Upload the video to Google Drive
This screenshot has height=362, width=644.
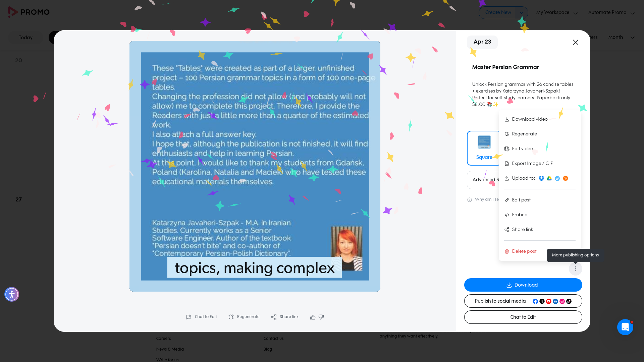[549, 178]
